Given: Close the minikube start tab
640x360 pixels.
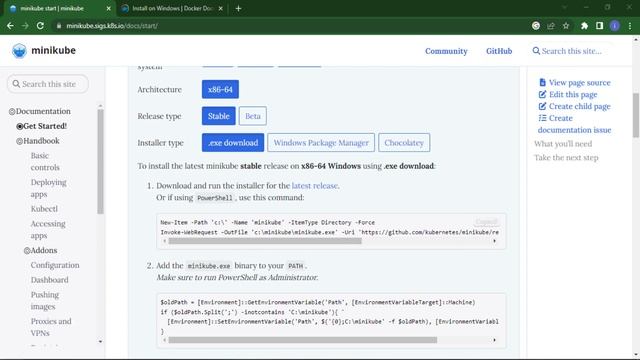Looking at the screenshot, I should coord(108,8).
